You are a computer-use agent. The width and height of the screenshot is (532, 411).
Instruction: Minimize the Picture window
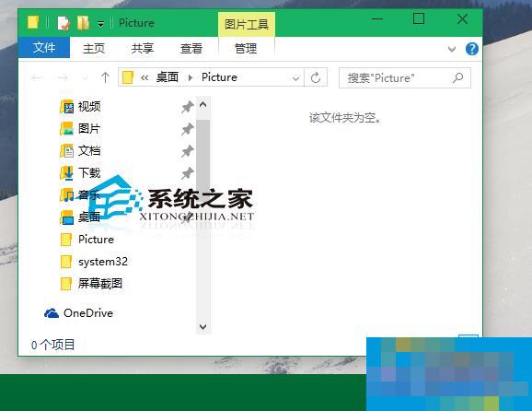(x=377, y=18)
